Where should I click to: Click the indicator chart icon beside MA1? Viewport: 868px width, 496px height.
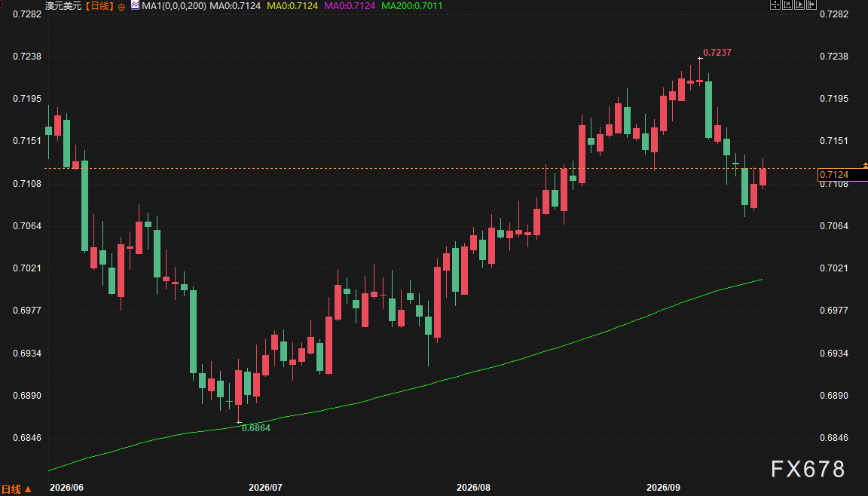click(135, 5)
